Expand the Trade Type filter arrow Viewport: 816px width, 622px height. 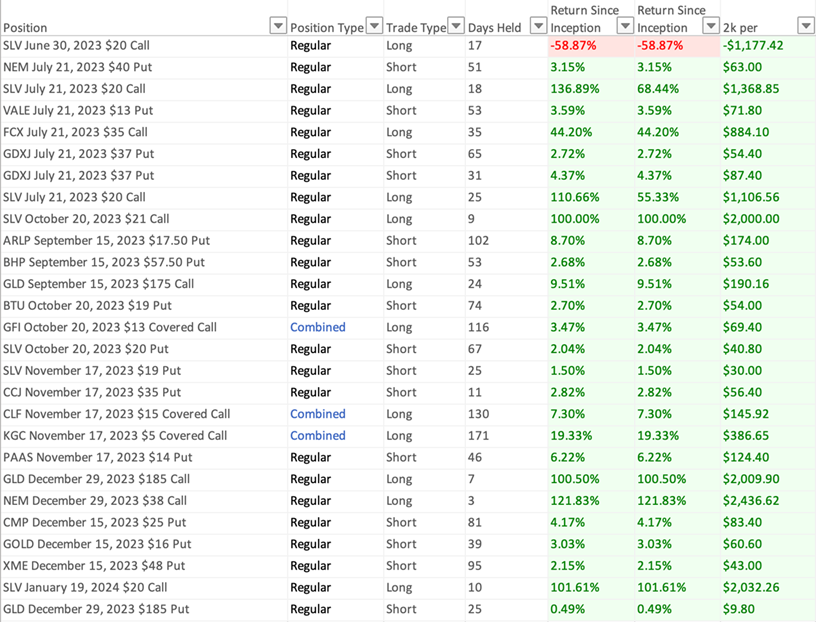click(x=456, y=26)
